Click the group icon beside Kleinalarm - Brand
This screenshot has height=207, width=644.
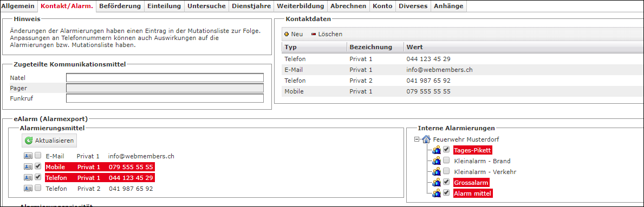[437, 161]
